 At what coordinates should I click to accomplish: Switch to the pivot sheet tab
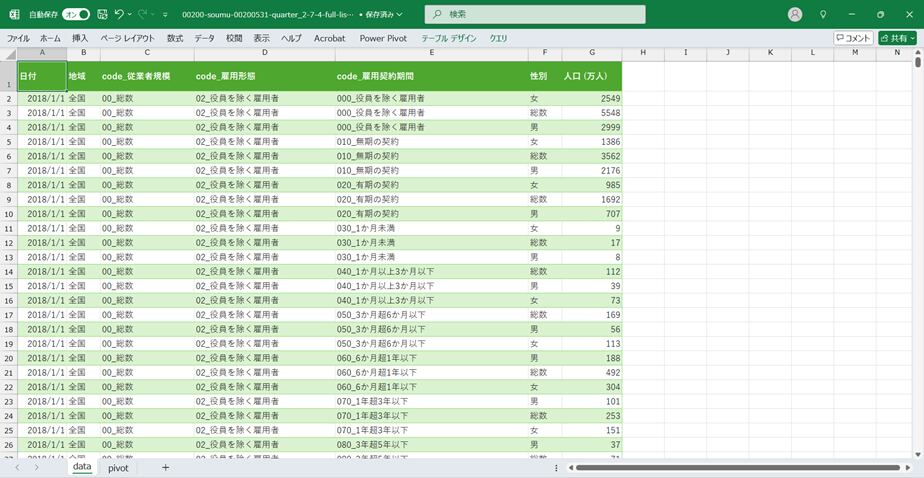118,467
